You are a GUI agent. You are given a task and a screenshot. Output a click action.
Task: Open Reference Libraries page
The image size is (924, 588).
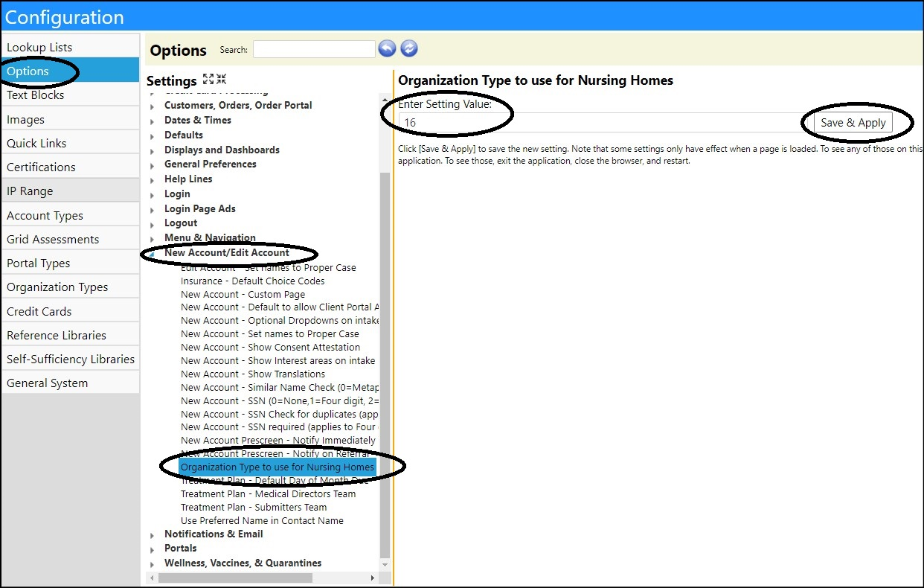tap(70, 335)
